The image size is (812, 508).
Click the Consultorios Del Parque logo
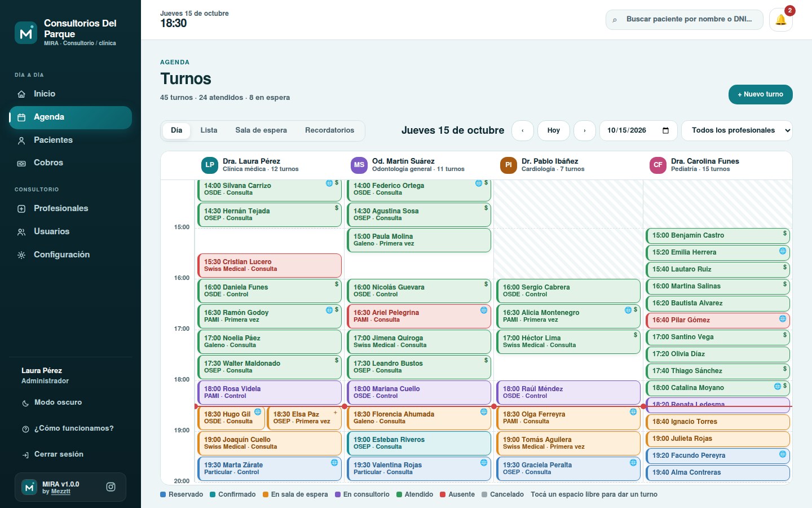26,33
